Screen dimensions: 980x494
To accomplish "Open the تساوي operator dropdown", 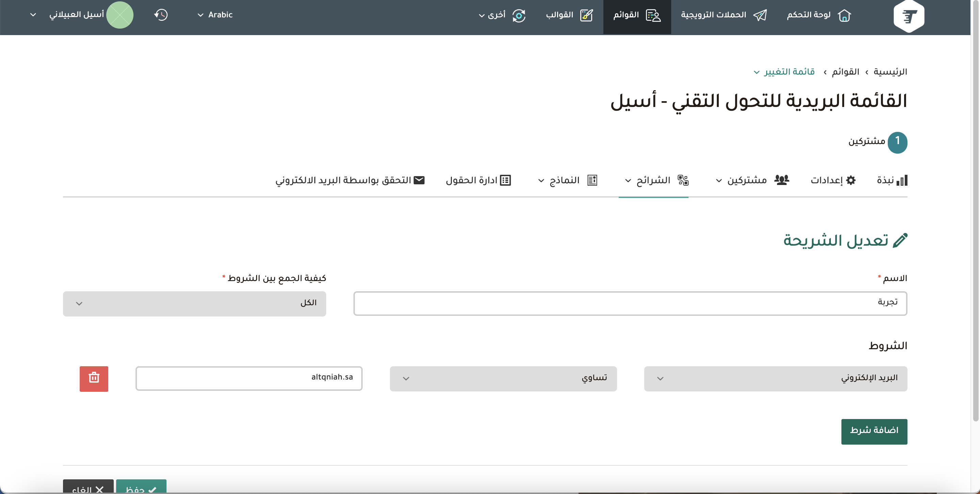I will tap(503, 378).
